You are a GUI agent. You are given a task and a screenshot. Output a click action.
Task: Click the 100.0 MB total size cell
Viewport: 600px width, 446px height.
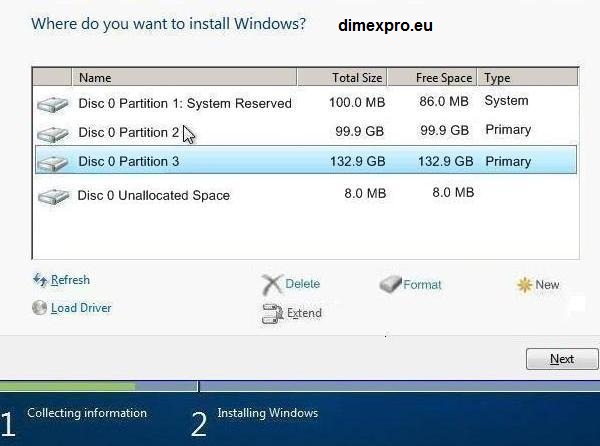click(x=357, y=102)
